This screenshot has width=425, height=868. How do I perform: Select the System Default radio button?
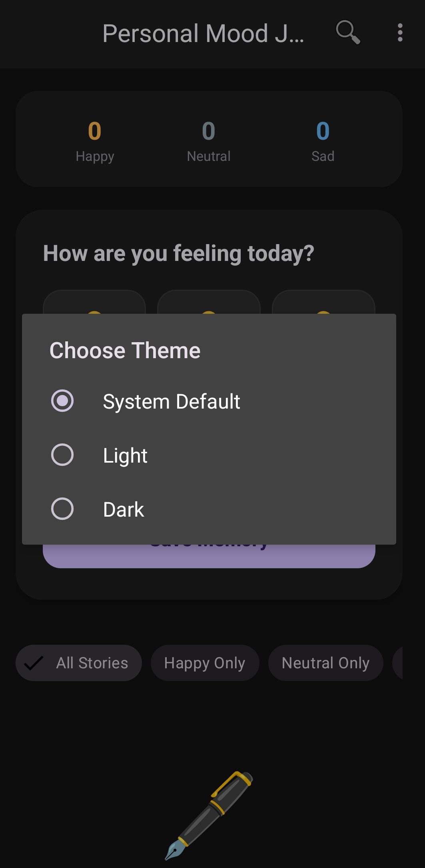(x=62, y=401)
